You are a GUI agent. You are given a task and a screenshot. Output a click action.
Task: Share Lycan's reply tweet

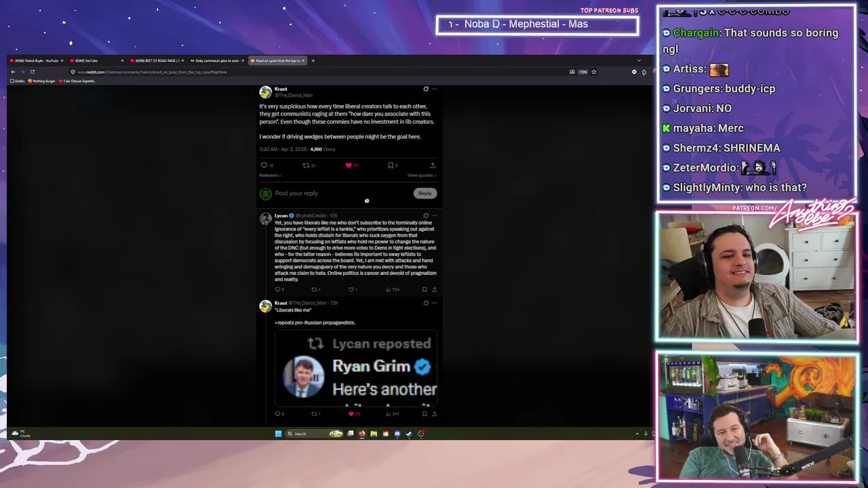pyautogui.click(x=435, y=289)
